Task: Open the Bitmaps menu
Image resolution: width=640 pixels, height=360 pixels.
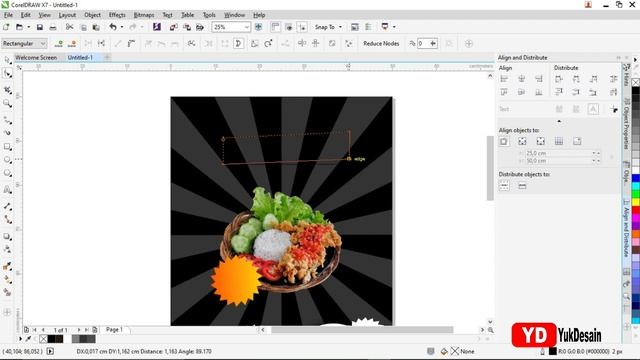Action: pos(144,15)
